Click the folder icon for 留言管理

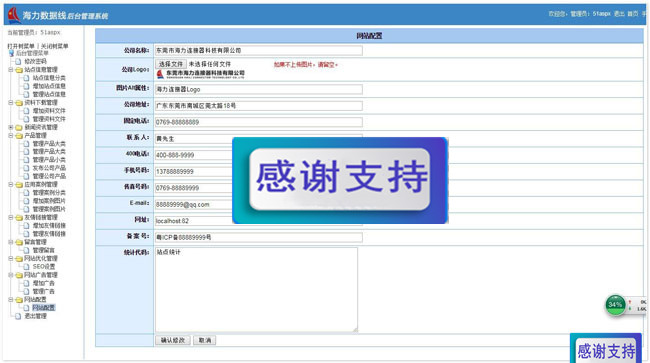19,242
